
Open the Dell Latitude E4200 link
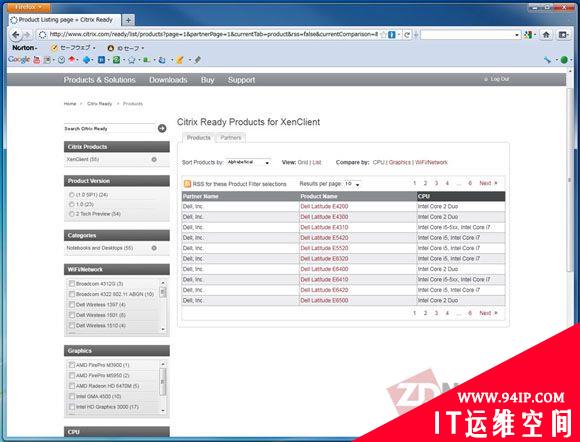pyautogui.click(x=324, y=206)
